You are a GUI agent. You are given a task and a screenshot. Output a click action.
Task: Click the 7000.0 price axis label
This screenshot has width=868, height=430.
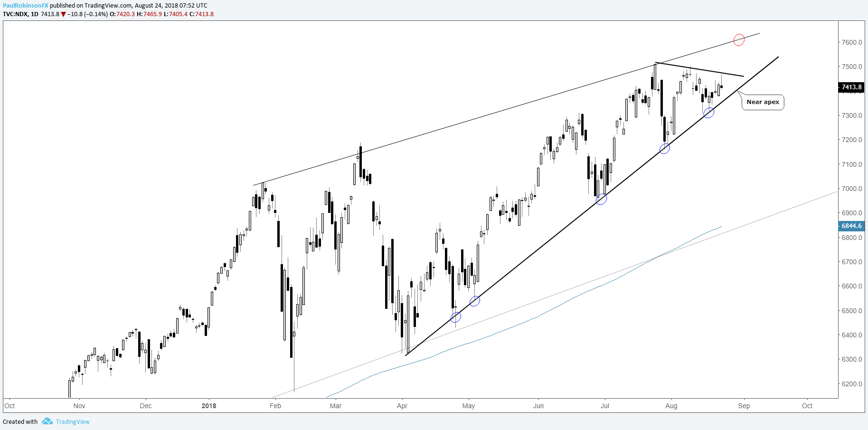point(852,189)
